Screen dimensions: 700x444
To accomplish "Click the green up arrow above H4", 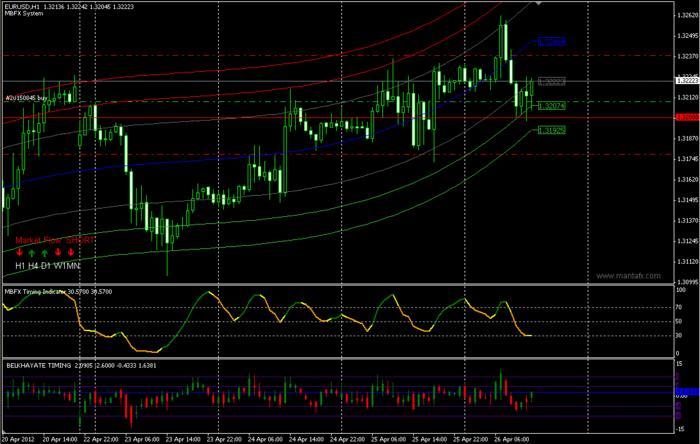I will pyautogui.click(x=32, y=253).
